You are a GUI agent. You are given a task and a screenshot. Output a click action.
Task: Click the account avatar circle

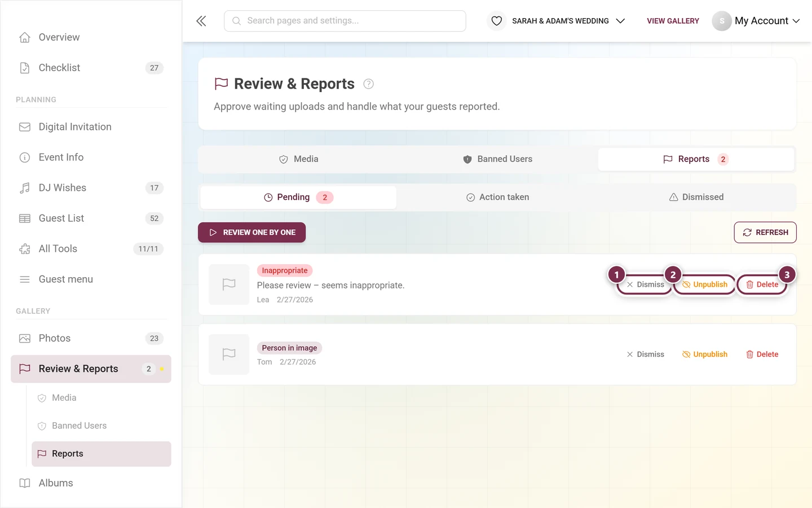click(722, 21)
